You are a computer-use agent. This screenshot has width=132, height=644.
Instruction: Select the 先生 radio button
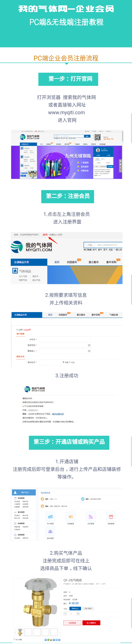point(63,362)
